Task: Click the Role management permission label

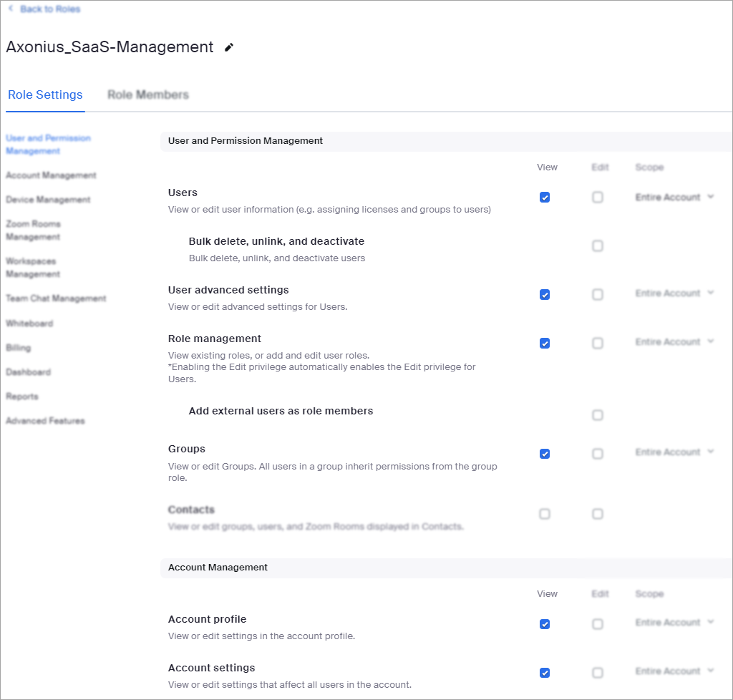Action: [x=215, y=339]
